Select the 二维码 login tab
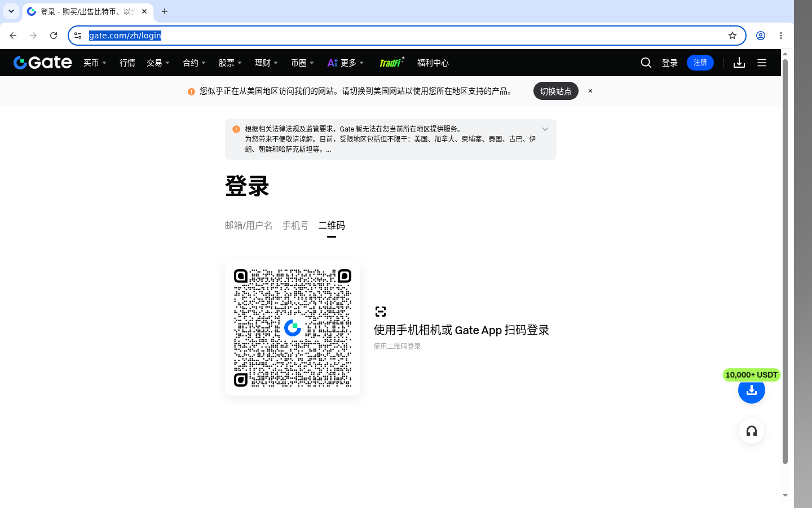The width and height of the screenshot is (812, 508). [x=332, y=225]
